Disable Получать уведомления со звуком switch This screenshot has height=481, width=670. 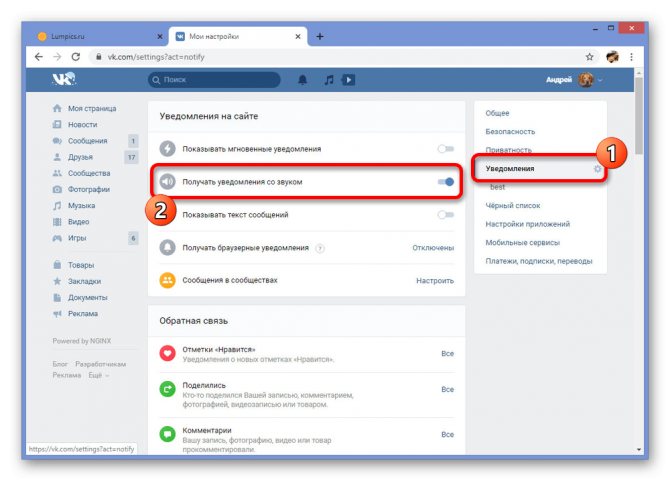click(x=446, y=182)
